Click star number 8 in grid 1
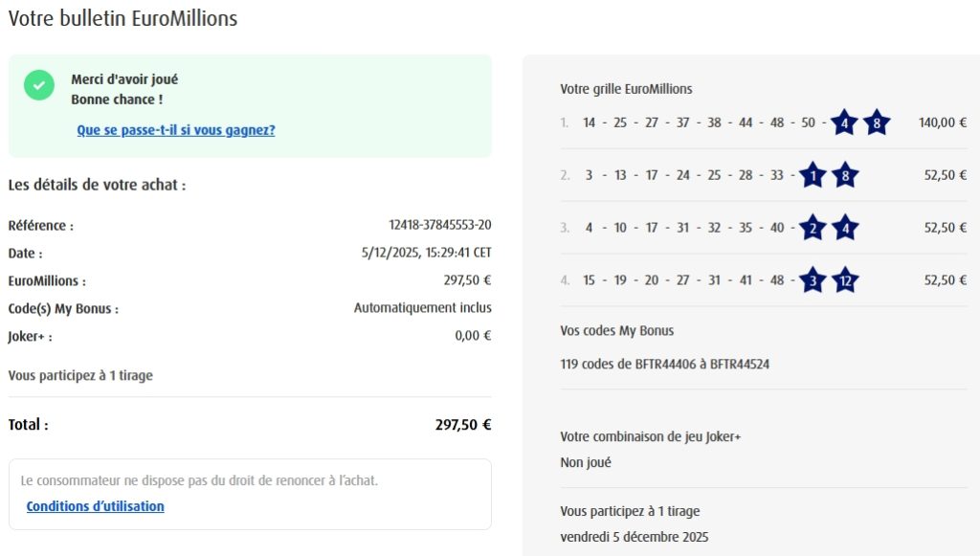 coord(877,122)
